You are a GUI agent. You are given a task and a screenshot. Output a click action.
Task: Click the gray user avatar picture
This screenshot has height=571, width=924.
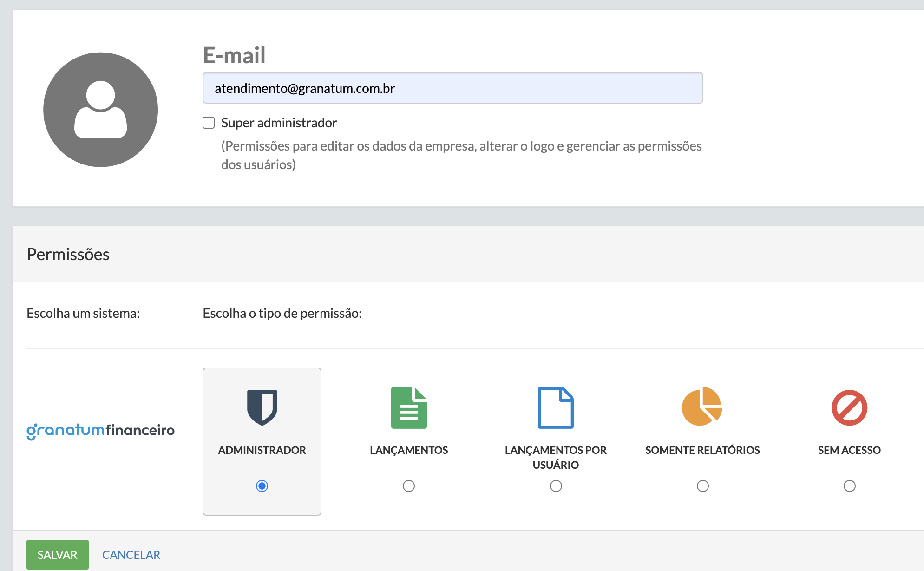click(101, 110)
